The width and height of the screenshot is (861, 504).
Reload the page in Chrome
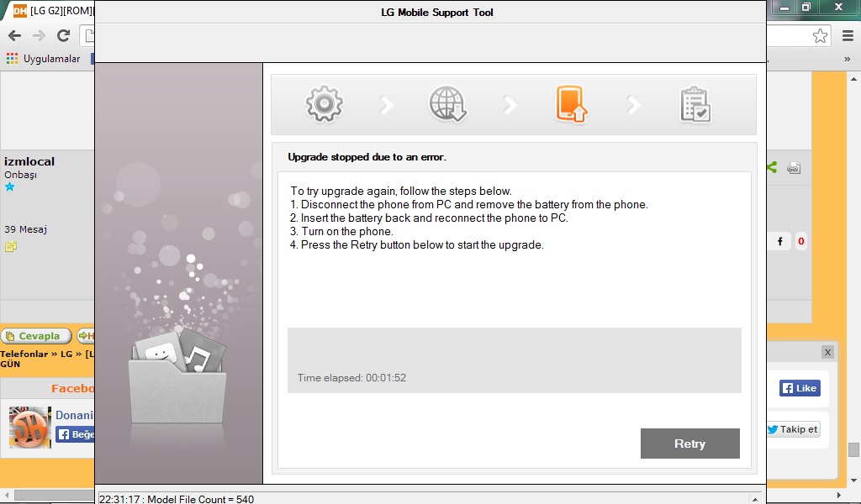tap(63, 35)
